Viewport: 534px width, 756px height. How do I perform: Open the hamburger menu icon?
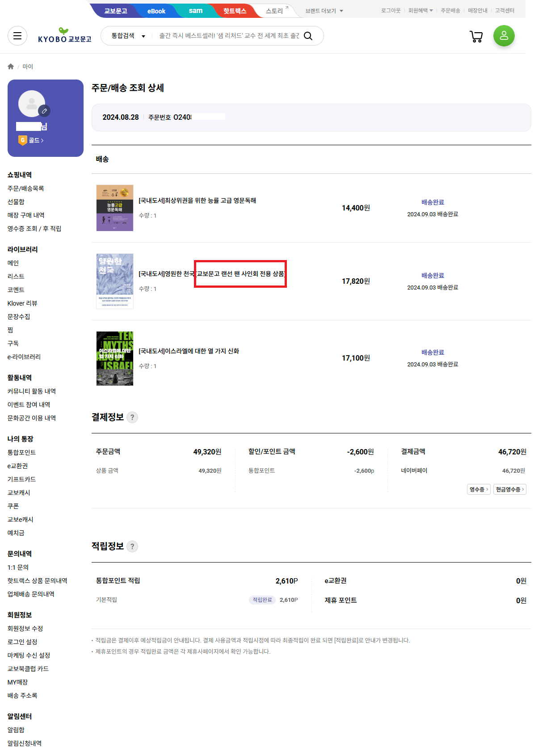tap(17, 36)
